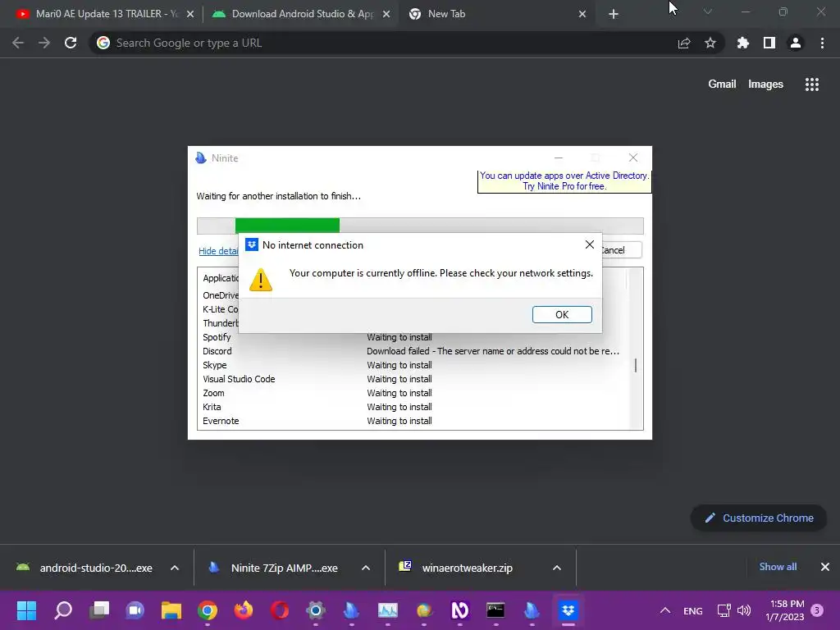Open Opera from the taskbar

pyautogui.click(x=280, y=610)
